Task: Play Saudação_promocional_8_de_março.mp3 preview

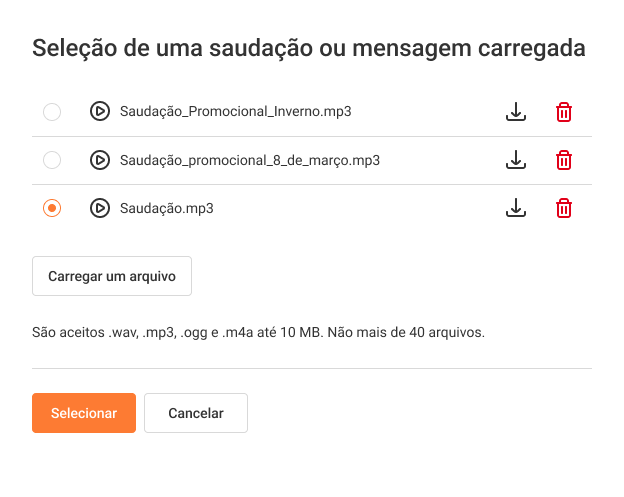Action: (x=99, y=160)
